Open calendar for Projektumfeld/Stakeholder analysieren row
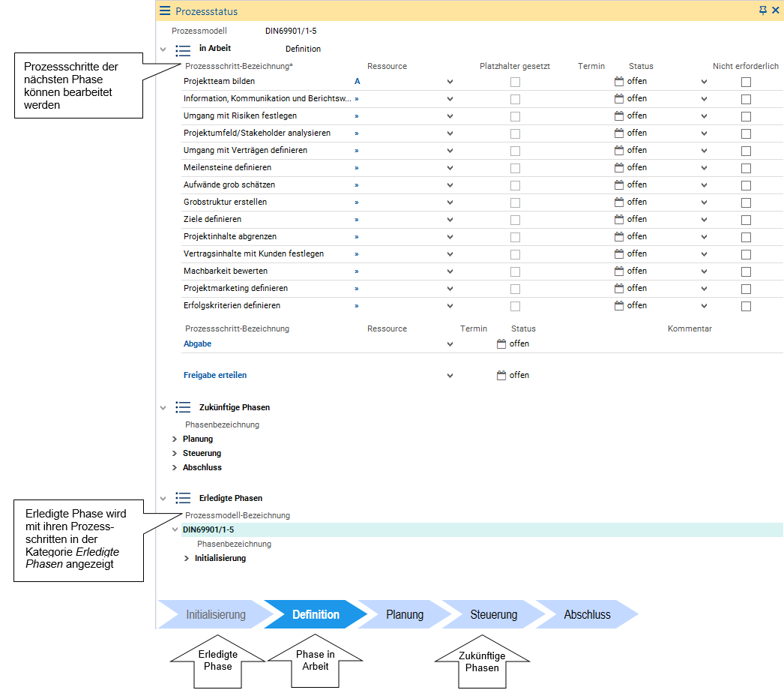 (619, 133)
